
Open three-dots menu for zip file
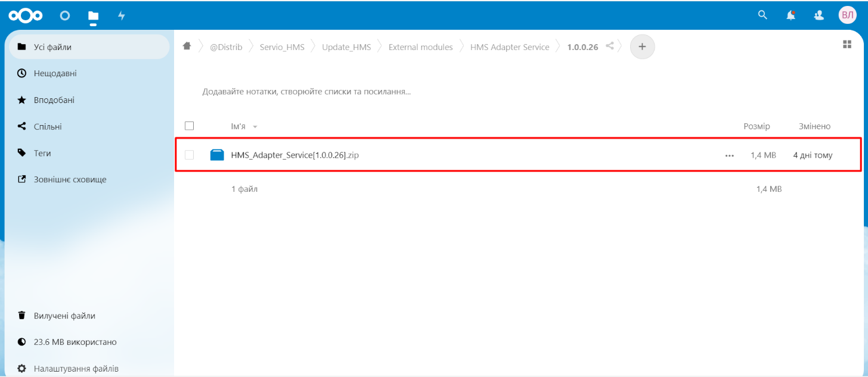coord(729,155)
